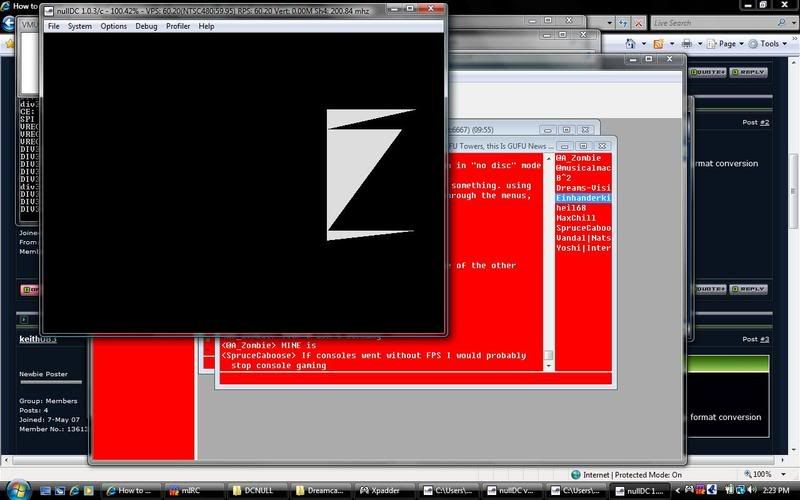Select highlighted Einhanderki nick in mIRC
800x500 pixels.
[x=583, y=198]
